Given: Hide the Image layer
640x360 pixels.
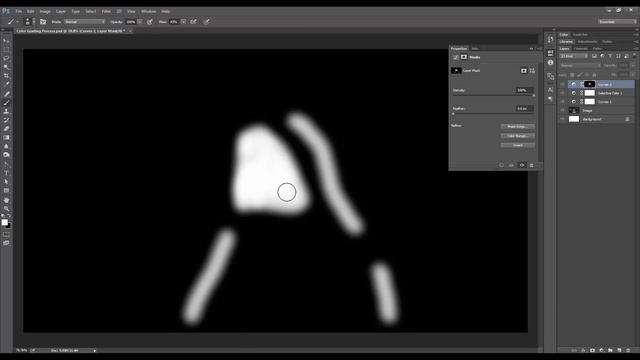Looking at the screenshot, I should coord(562,110).
